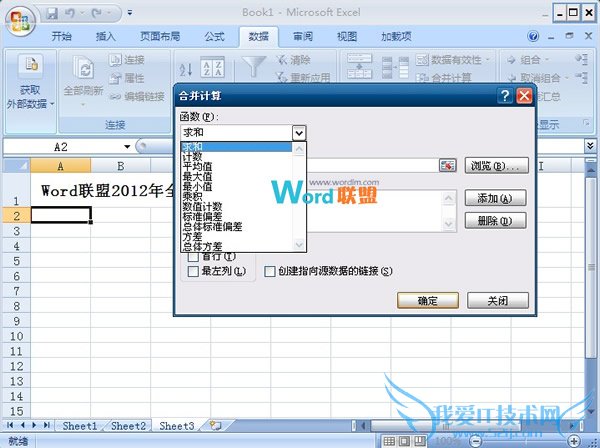
Task: Switch to the 公式 tab
Action: pos(214,37)
